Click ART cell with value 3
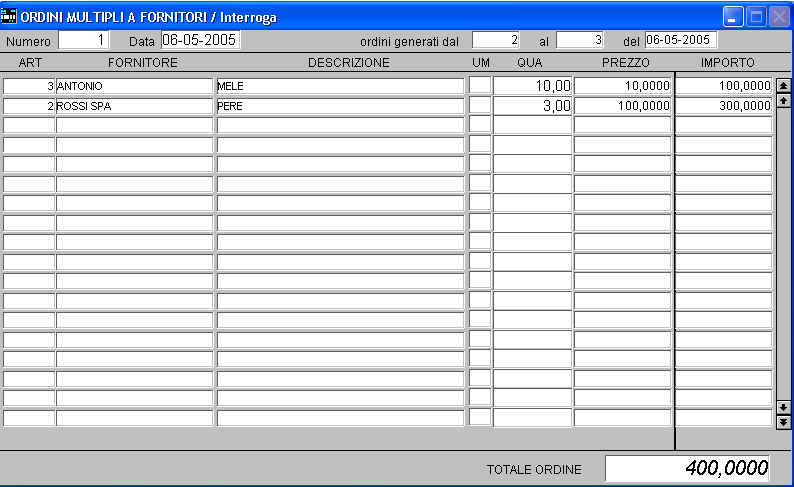The image size is (794, 487). [29, 86]
